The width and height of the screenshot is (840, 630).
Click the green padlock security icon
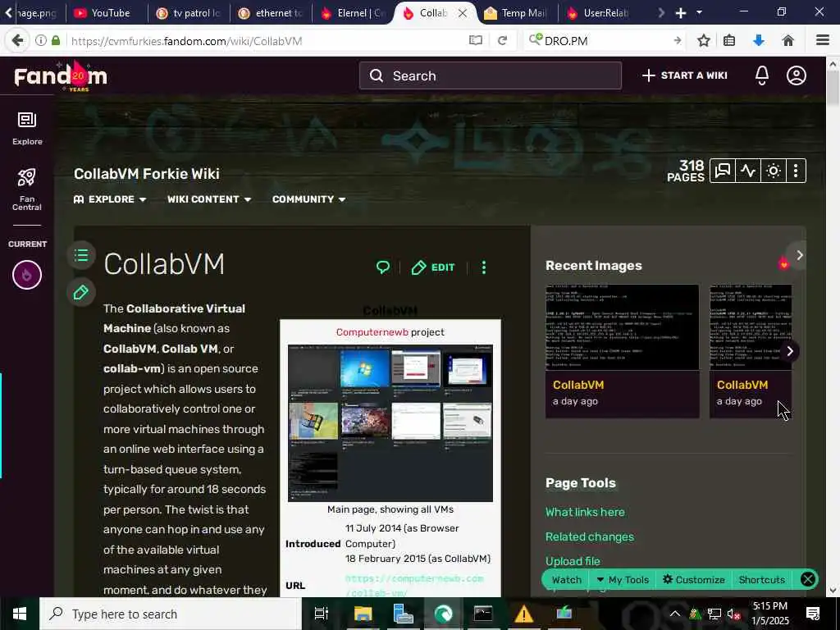coord(56,40)
